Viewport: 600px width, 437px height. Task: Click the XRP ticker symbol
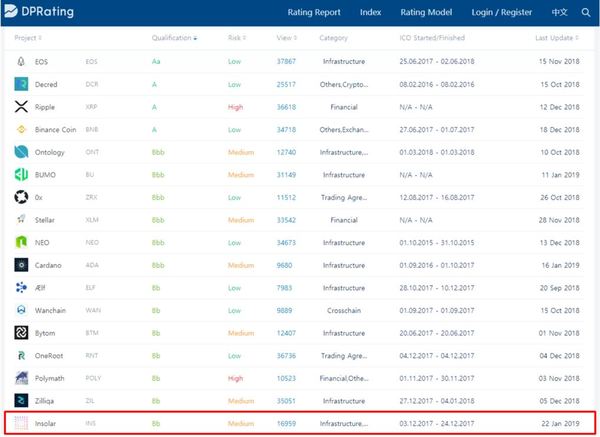tap(91, 107)
